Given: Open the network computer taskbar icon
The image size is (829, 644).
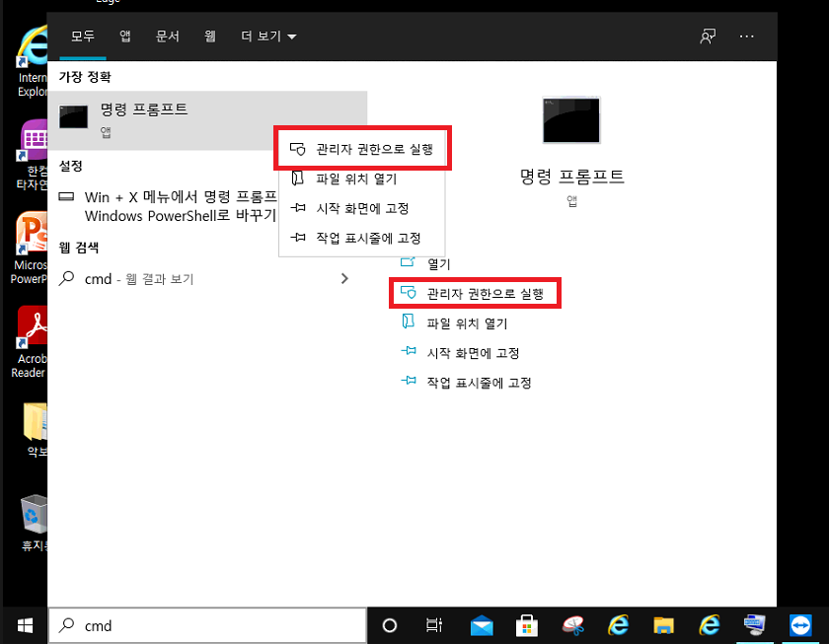Looking at the screenshot, I should [x=754, y=625].
